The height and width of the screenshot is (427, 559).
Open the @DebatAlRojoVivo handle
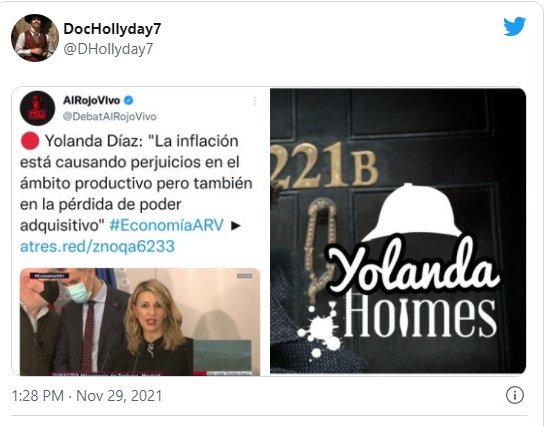(110, 117)
